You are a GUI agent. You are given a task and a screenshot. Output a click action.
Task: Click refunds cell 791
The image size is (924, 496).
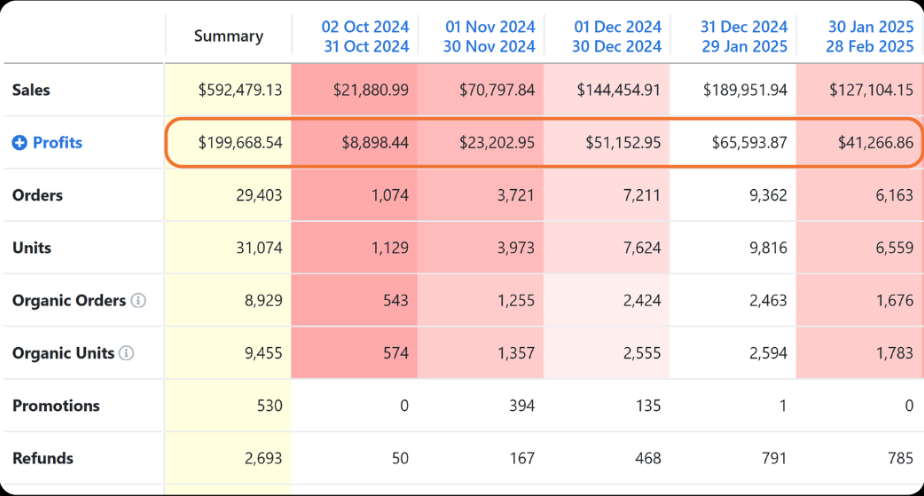tap(774, 458)
